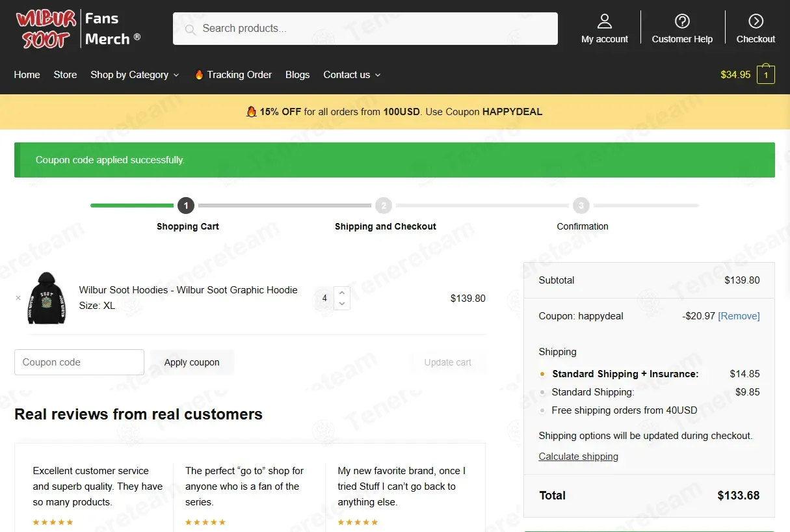Viewport: 790px width, 532px height.
Task: Click the 'Excellent customer service' review
Action: point(98,486)
